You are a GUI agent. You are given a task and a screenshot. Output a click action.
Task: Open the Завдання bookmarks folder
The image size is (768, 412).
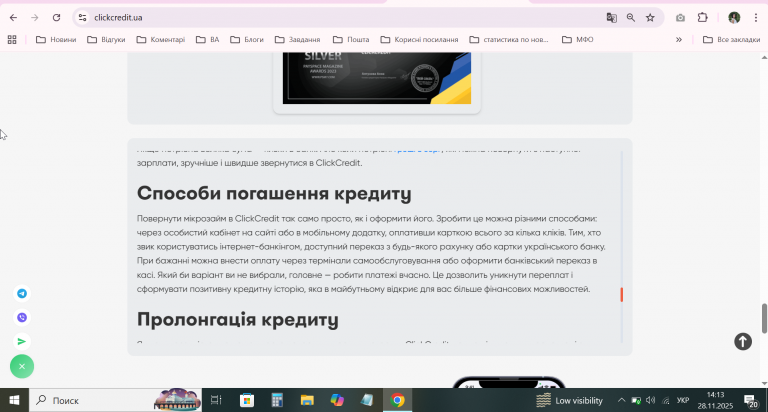(297, 40)
